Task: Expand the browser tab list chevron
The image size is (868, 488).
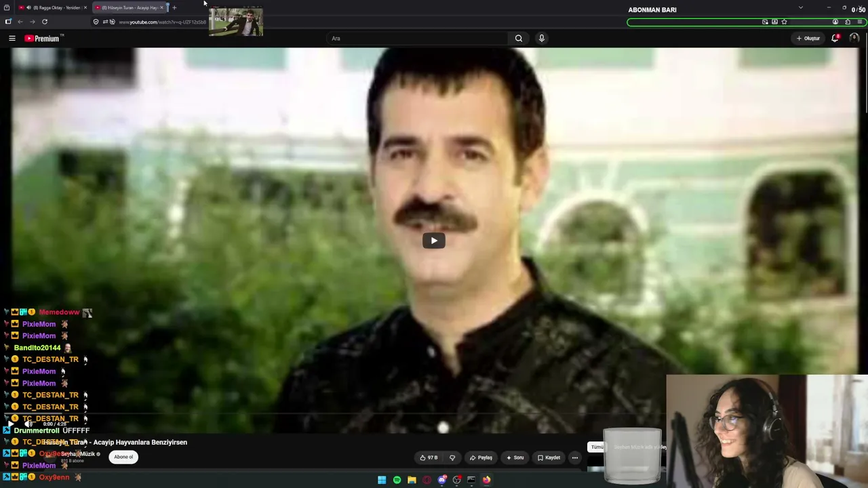Action: [801, 7]
